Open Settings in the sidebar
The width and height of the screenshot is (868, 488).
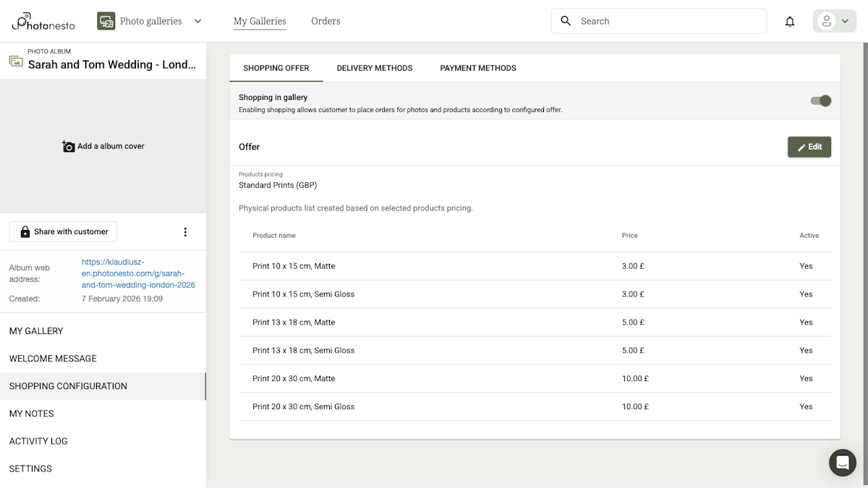30,468
